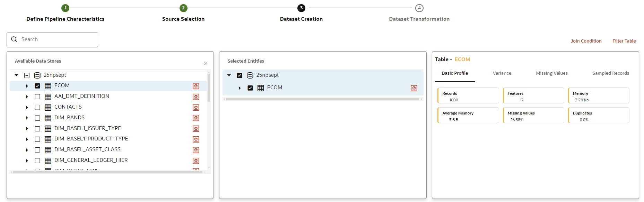Uncheck the ECOM checkbox in Available Data Stores
Image resolution: width=644 pixels, height=202 pixels.
37,85
